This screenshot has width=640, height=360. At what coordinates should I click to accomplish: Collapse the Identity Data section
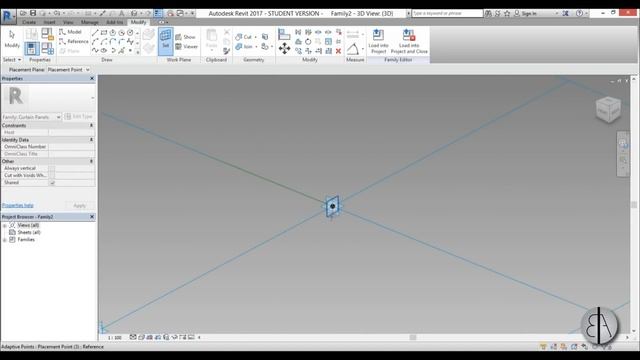[91, 140]
